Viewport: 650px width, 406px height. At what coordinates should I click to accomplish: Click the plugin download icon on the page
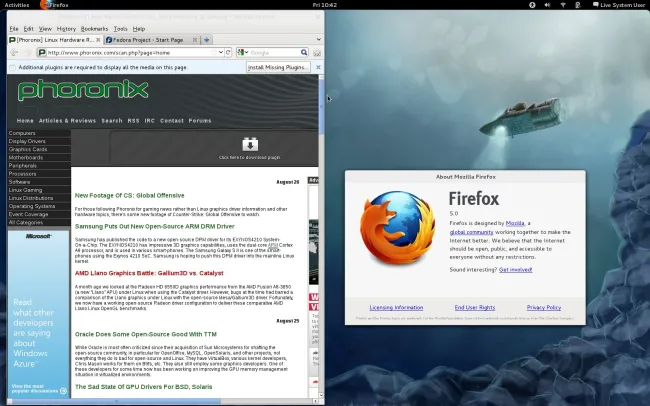click(x=250, y=144)
